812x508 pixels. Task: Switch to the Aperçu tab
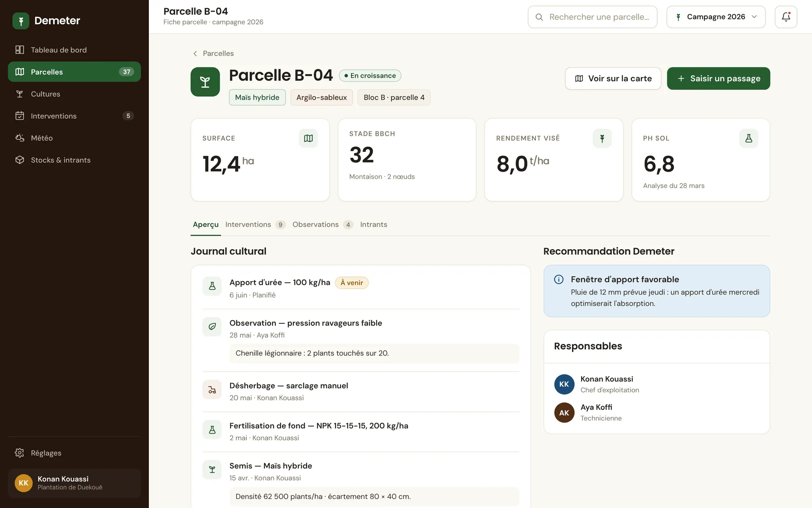[206, 224]
